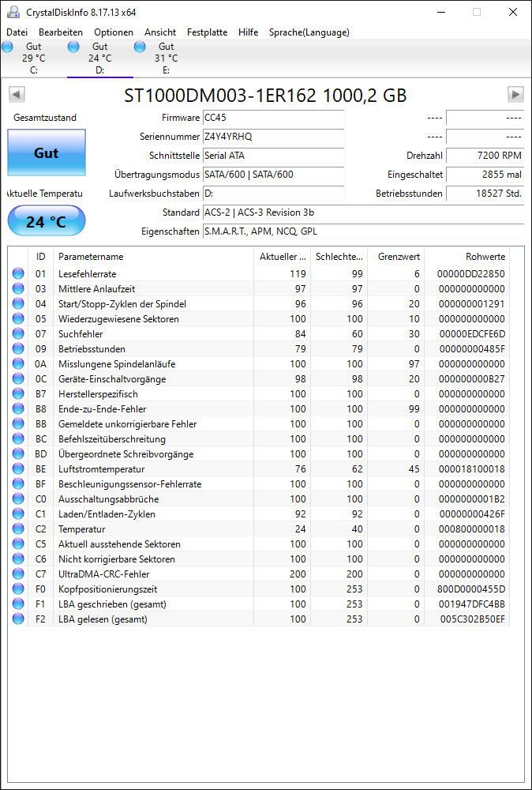Click the Parametername column header
The image size is (532, 790).
click(153, 257)
